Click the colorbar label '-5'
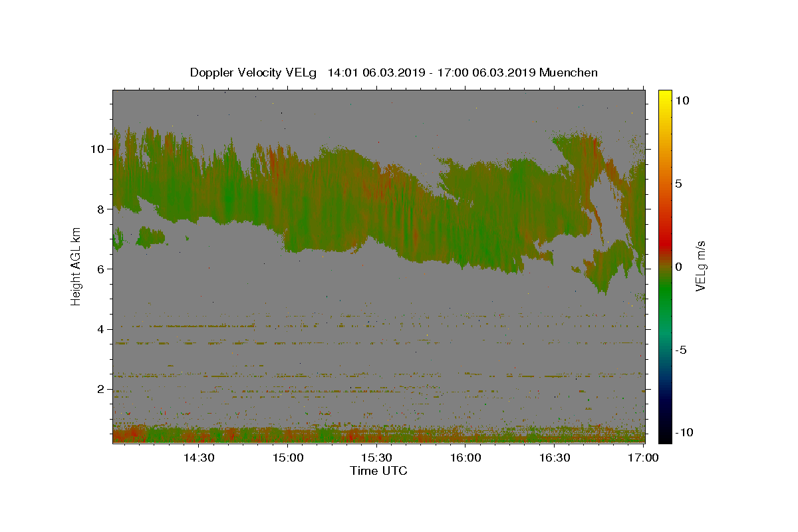798x532 pixels. click(x=682, y=350)
